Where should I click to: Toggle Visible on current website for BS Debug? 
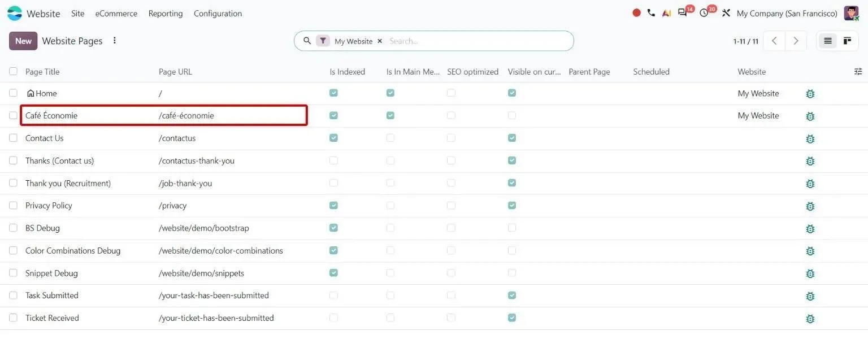click(512, 228)
